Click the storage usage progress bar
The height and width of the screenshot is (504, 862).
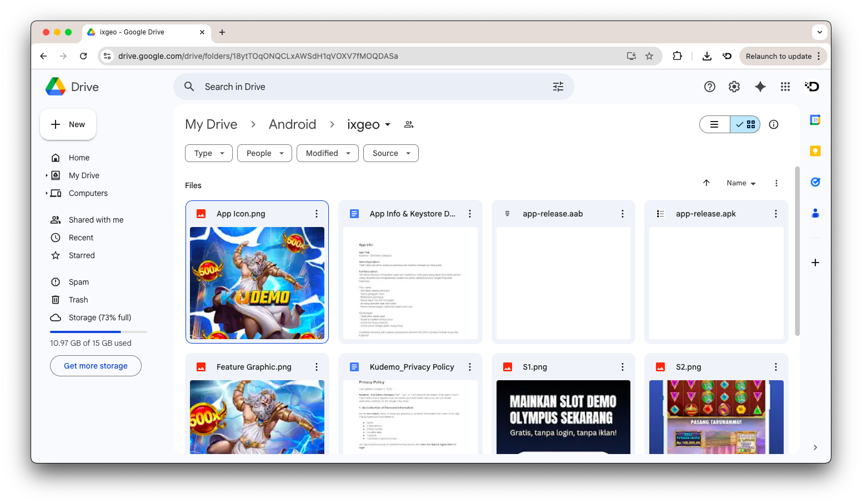pos(98,332)
